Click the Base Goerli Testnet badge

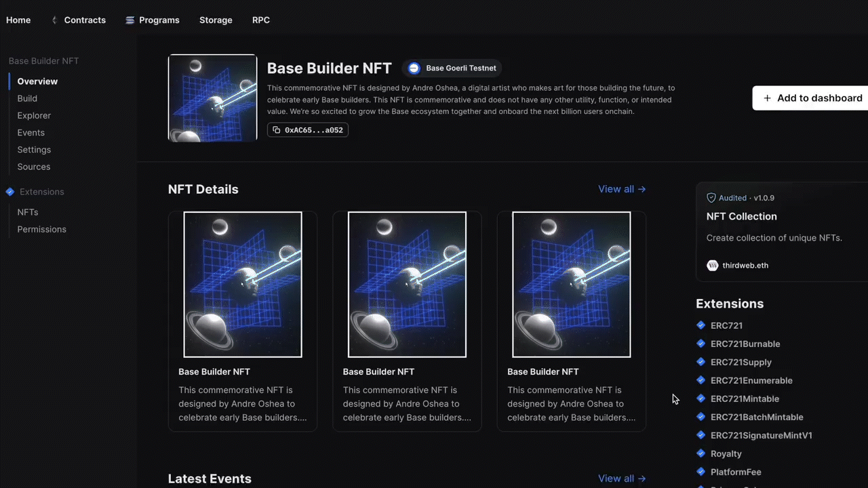452,68
